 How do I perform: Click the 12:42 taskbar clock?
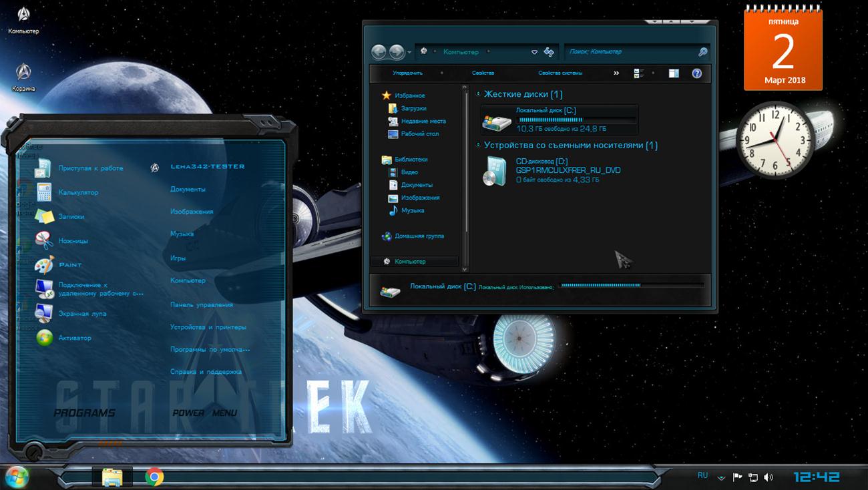pyautogui.click(x=816, y=477)
